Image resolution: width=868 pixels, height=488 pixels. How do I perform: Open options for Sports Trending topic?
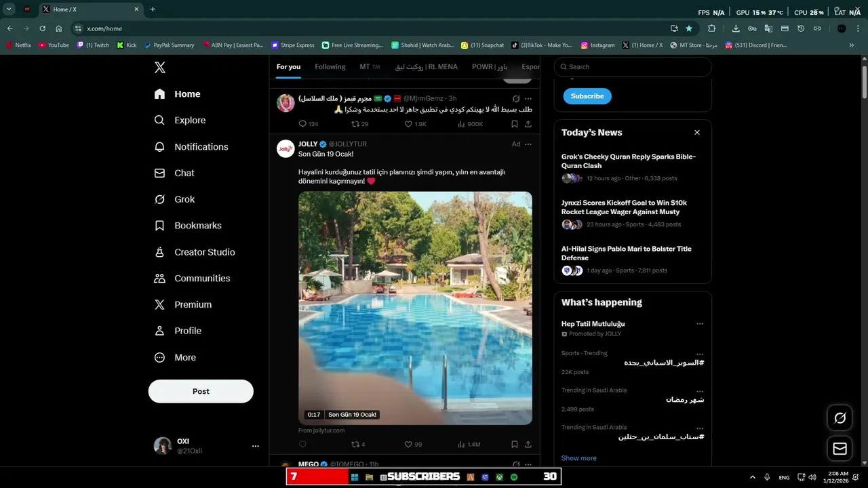click(700, 354)
